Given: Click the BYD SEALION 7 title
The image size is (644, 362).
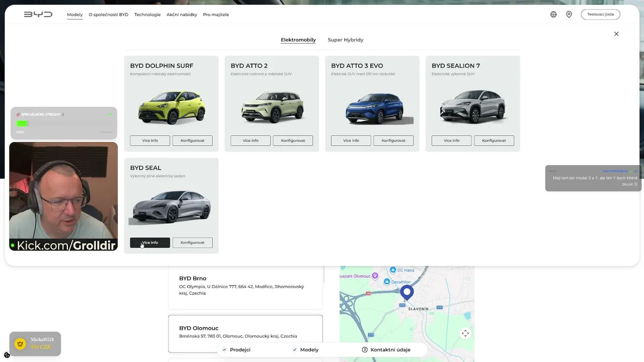Looking at the screenshot, I should [456, 66].
